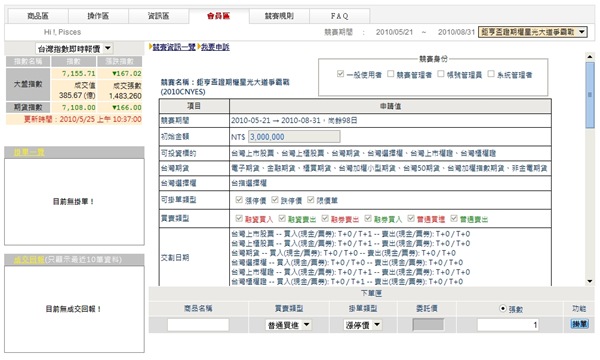The width and height of the screenshot is (600, 360).
Task: Click the index value 7,155.71
Action: point(78,73)
